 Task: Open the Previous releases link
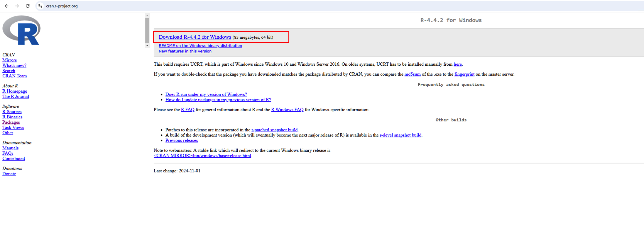pyautogui.click(x=182, y=140)
